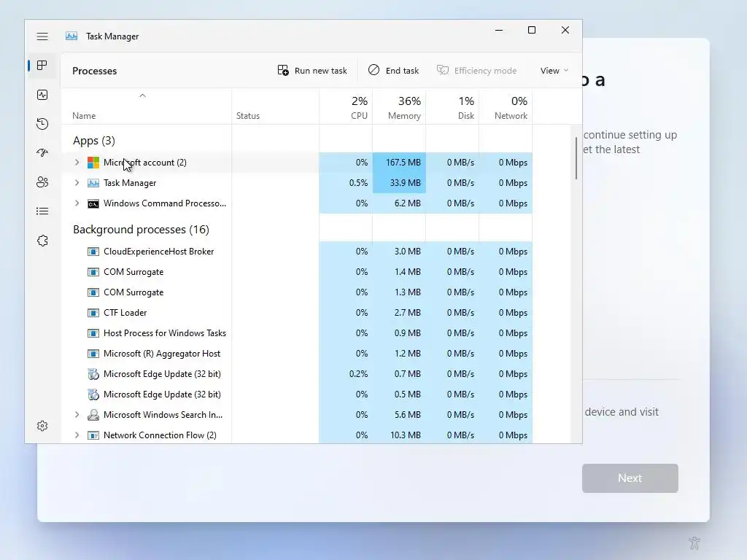Click the accessibility icon on setup screen
This screenshot has width=747, height=560.
click(x=694, y=542)
